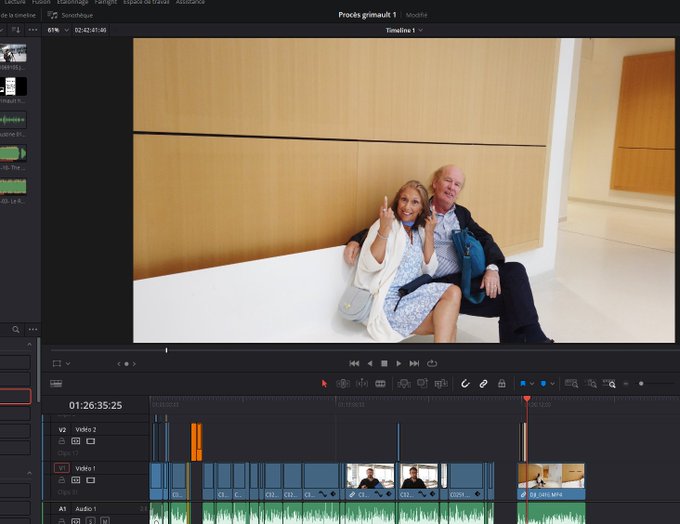Click the detail zoom icon

[590, 384]
